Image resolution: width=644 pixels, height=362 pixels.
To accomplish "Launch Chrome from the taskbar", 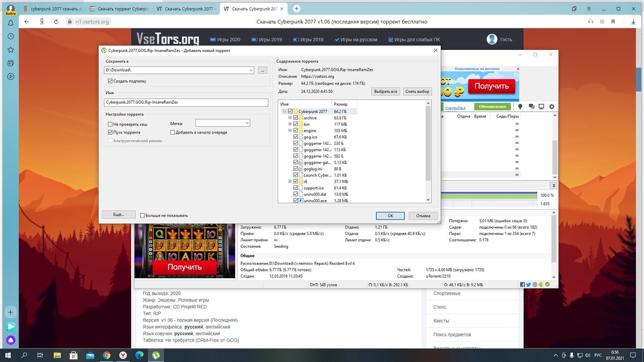I will [106, 355].
